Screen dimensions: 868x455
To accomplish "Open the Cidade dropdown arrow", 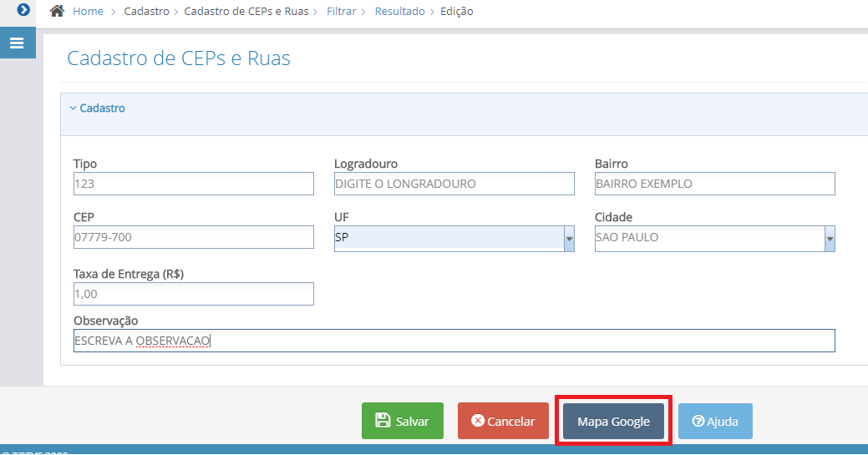I will point(830,239).
